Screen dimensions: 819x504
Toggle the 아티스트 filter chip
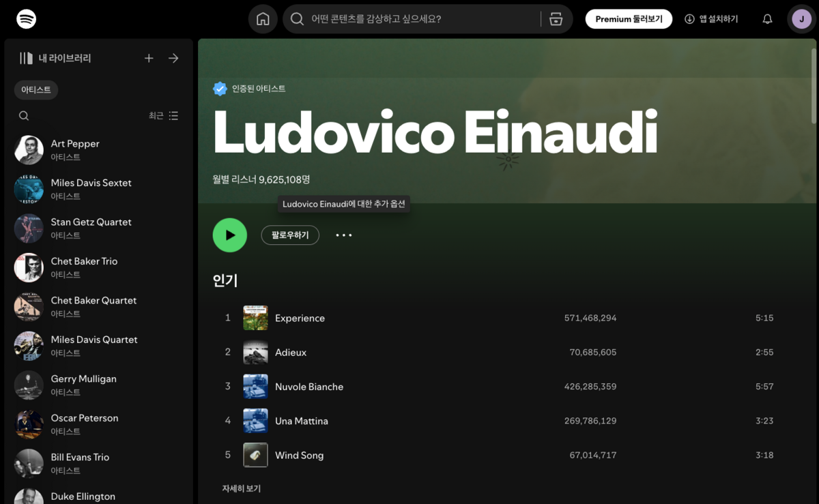36,90
